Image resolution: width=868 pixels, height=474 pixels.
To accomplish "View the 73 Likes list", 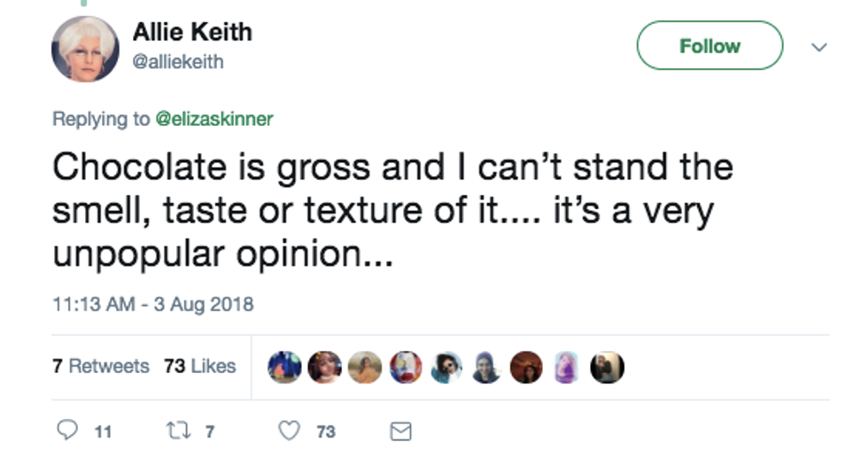I will point(199,366).
